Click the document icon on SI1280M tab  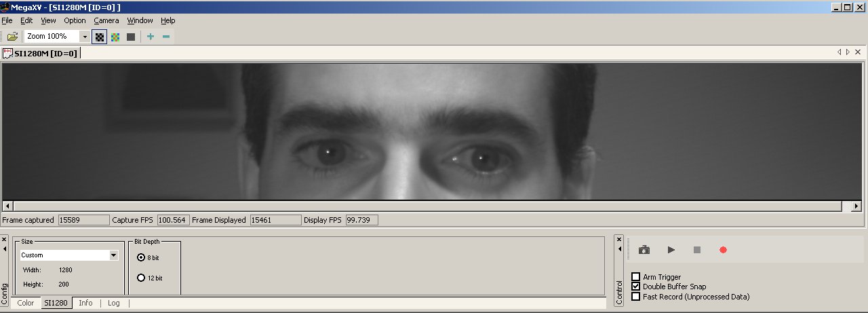pyautogui.click(x=8, y=53)
